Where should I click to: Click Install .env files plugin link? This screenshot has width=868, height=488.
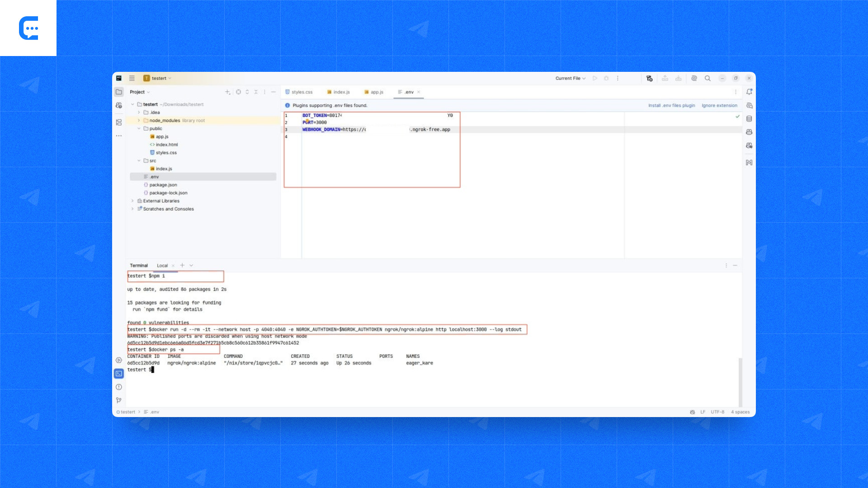pyautogui.click(x=671, y=105)
